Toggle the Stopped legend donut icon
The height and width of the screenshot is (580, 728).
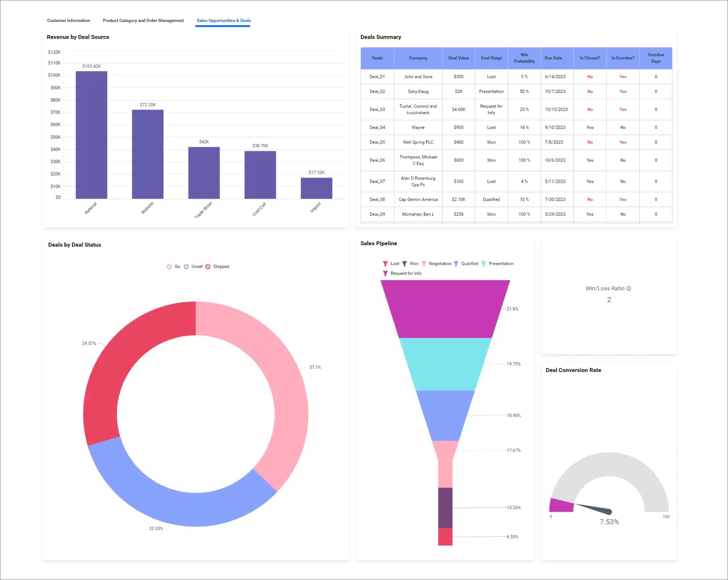click(x=208, y=266)
